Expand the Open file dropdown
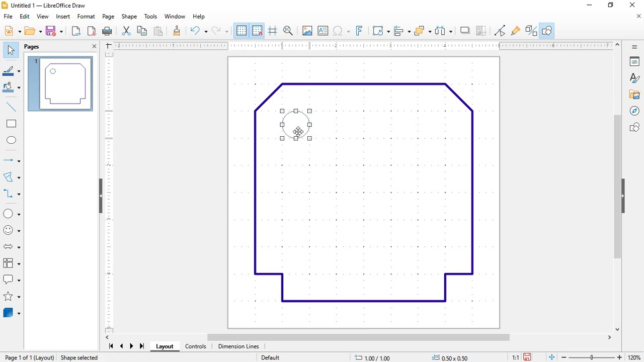This screenshot has width=644, height=362. (x=40, y=31)
